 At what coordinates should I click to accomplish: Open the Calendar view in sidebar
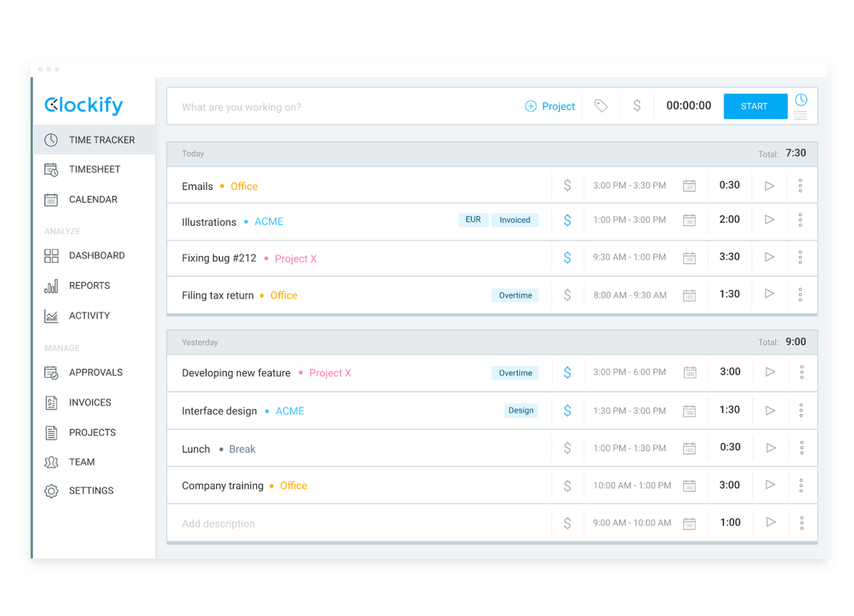tap(93, 199)
